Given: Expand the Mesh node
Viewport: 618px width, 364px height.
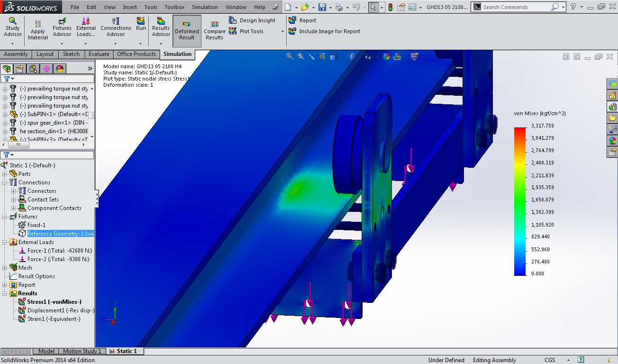Looking at the screenshot, I should tap(5, 268).
